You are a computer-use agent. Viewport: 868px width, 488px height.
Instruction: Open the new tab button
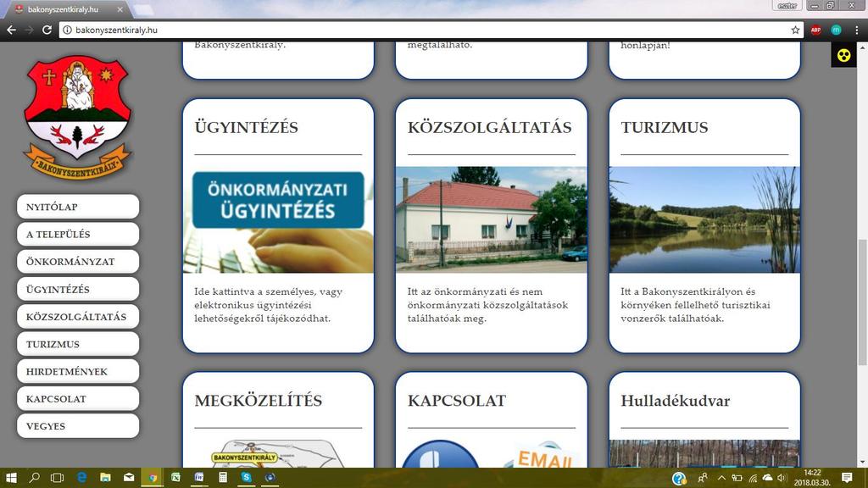tap(144, 9)
